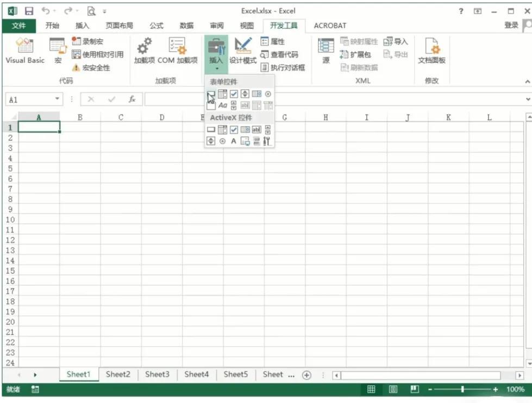Switch to Page Layout view icon
Screen dimensions: 532x403
(393, 389)
